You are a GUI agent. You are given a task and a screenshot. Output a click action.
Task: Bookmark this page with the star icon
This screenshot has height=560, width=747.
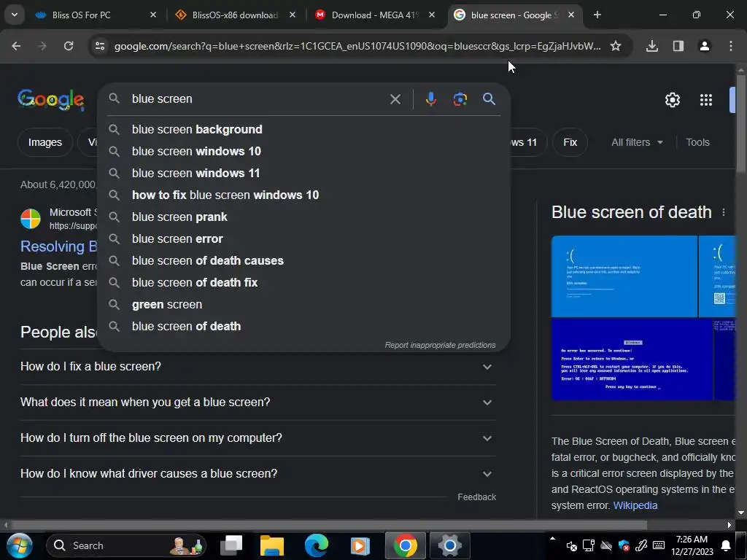(x=616, y=46)
